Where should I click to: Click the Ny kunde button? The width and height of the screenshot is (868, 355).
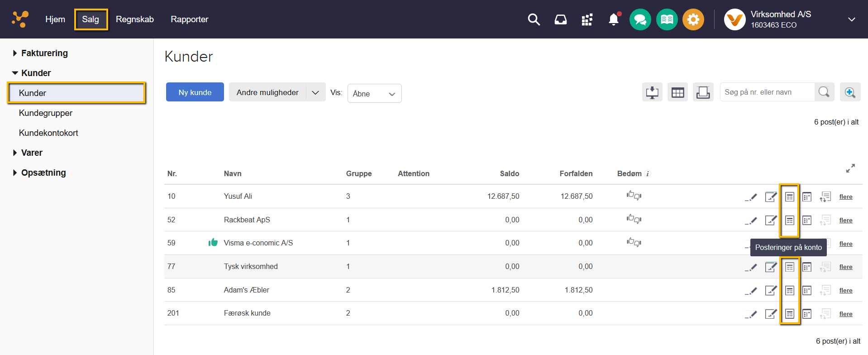pos(195,92)
